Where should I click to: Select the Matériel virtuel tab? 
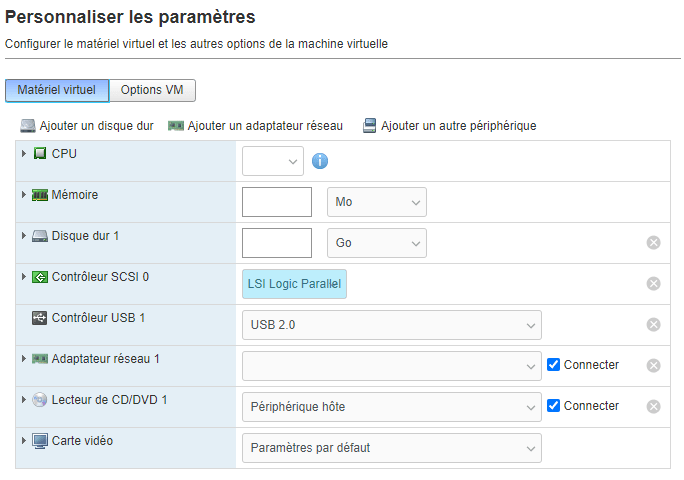[x=57, y=90]
